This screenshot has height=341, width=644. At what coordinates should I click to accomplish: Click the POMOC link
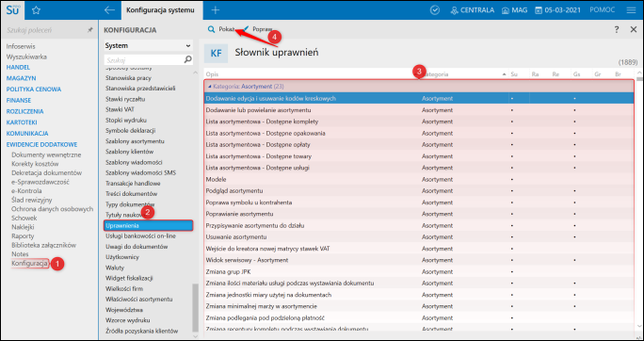(x=603, y=10)
